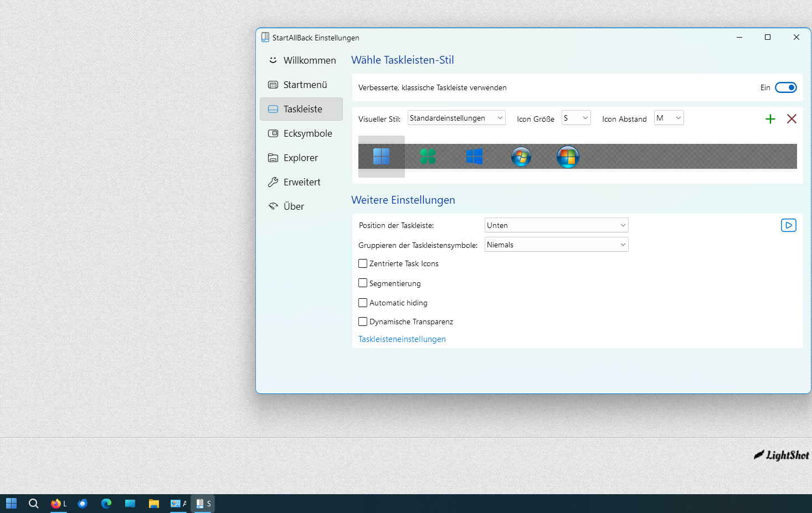Change Position der Taskleiste dropdown
The height and width of the screenshot is (513, 812).
(557, 225)
